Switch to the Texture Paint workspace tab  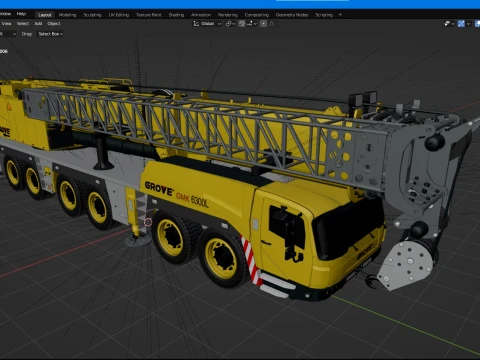point(149,15)
